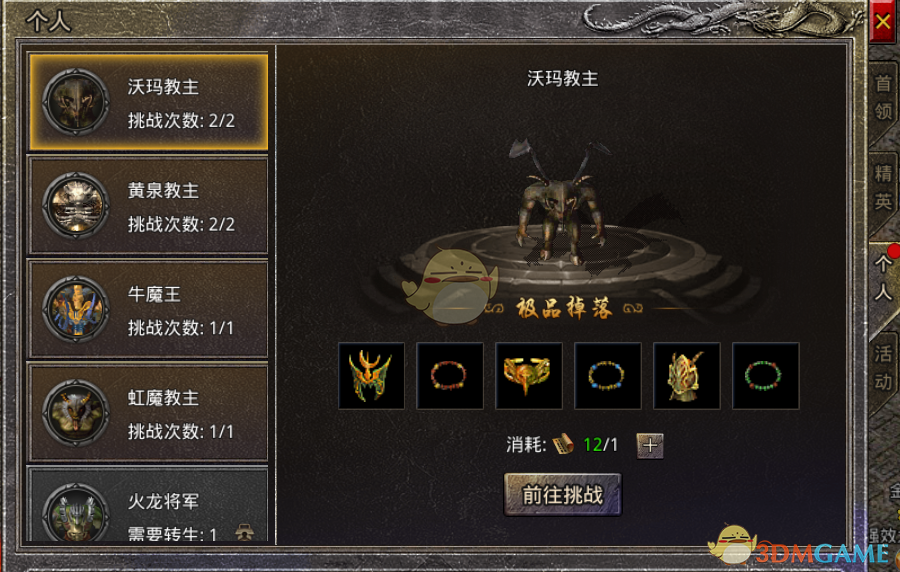
Task: Switch to the 首领 tab
Action: (883, 98)
